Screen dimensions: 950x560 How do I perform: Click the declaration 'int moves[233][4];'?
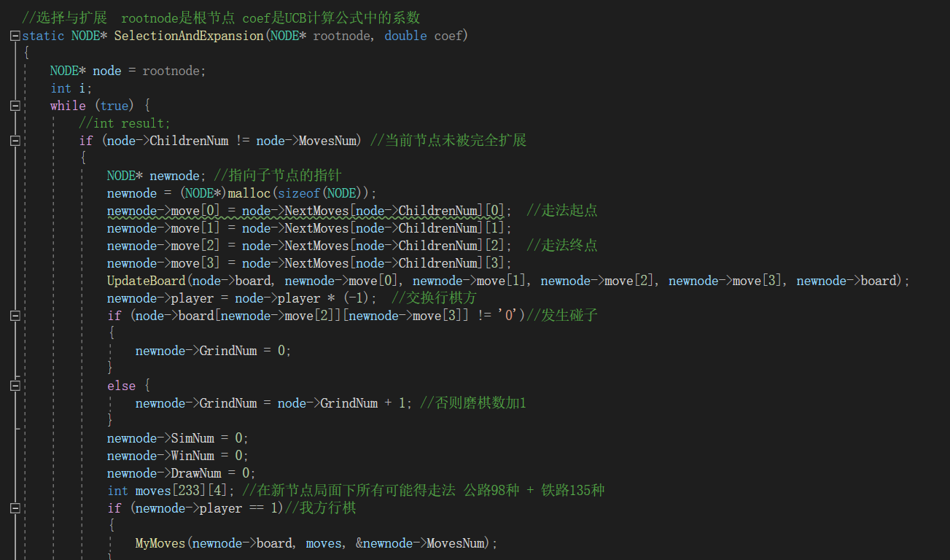171,491
